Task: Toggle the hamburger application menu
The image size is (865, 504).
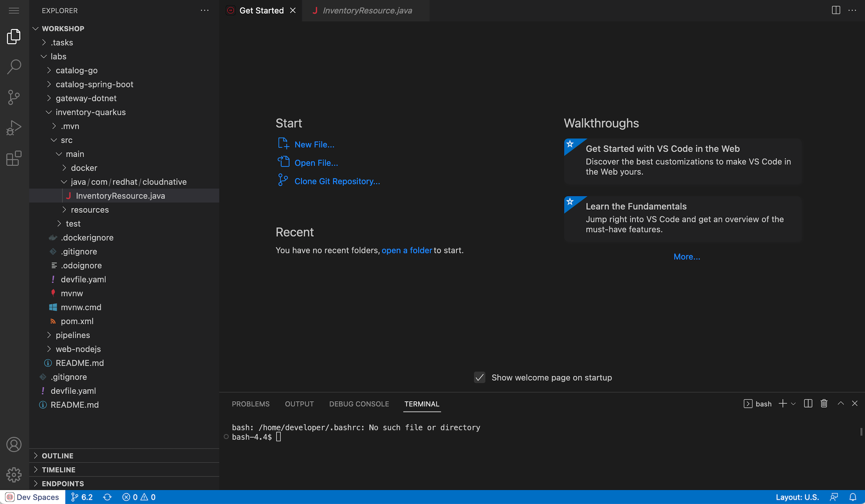Action: coord(14,11)
